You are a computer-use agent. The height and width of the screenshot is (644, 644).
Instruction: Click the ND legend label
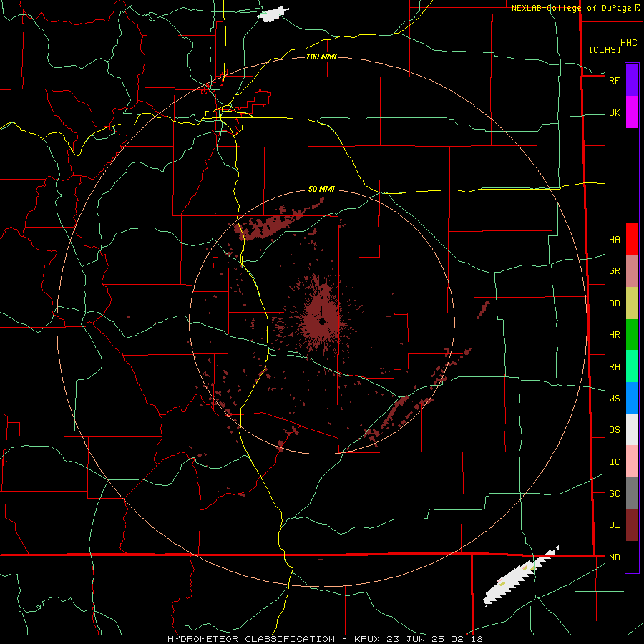coord(614,557)
